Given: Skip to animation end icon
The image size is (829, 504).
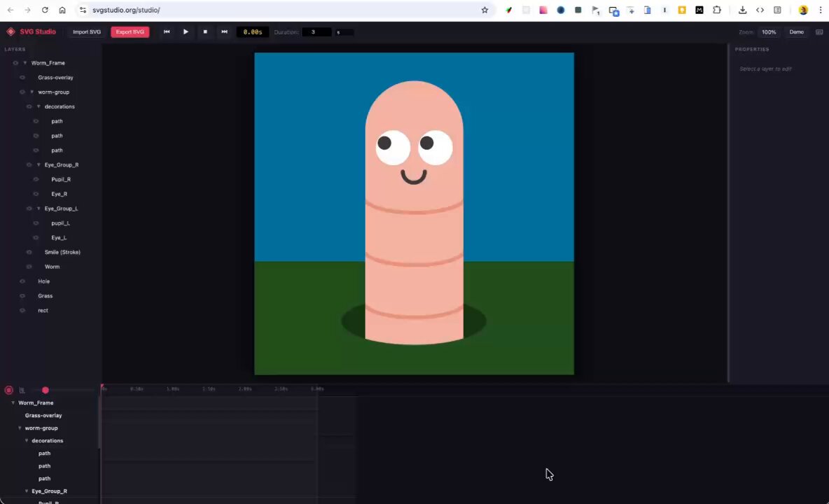Looking at the screenshot, I should point(224,31).
